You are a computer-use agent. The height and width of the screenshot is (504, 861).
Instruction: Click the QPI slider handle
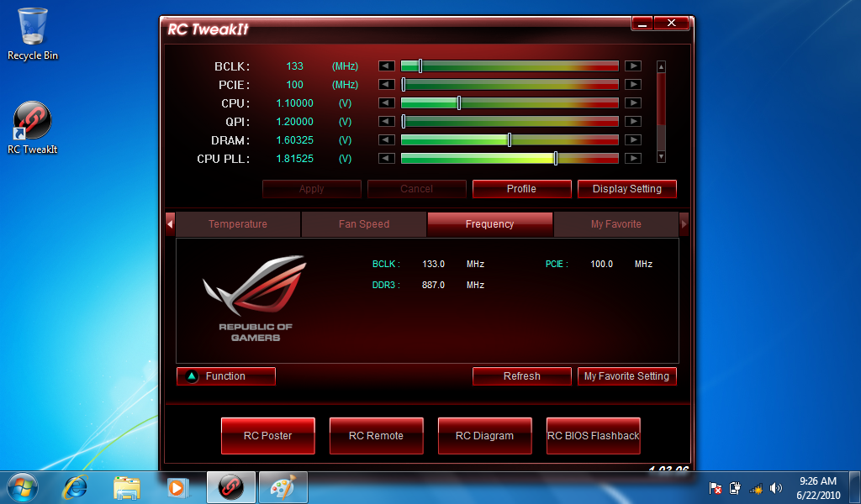(404, 121)
